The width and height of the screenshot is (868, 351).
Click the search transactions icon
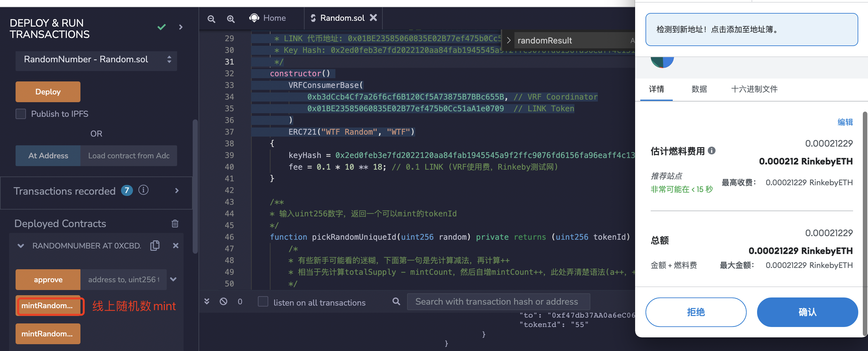[x=396, y=302]
